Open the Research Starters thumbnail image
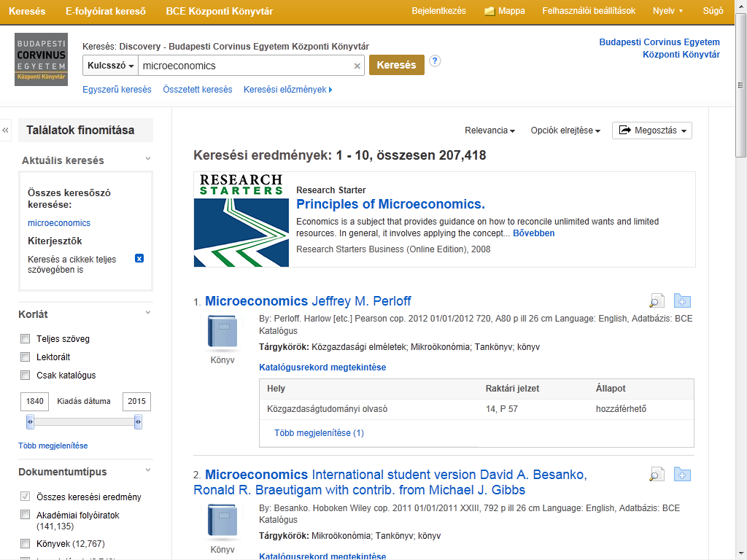This screenshot has height=560, width=747. (x=241, y=219)
